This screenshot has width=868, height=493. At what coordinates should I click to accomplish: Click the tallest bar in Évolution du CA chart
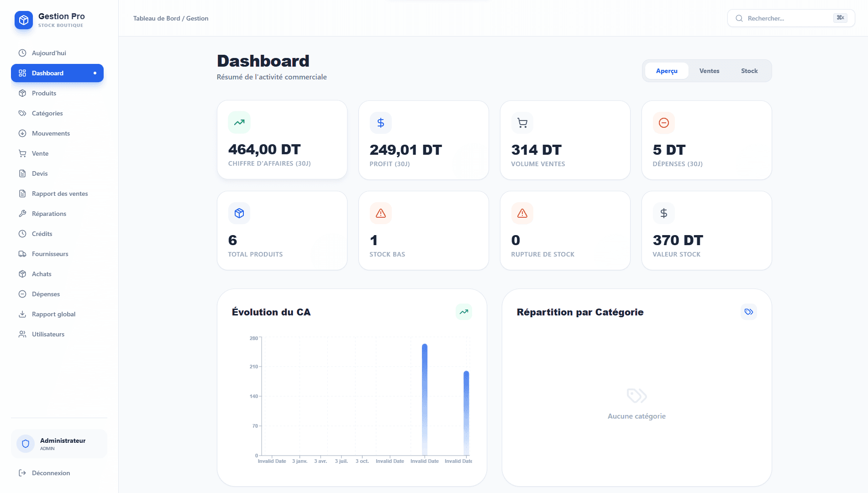(x=425, y=399)
